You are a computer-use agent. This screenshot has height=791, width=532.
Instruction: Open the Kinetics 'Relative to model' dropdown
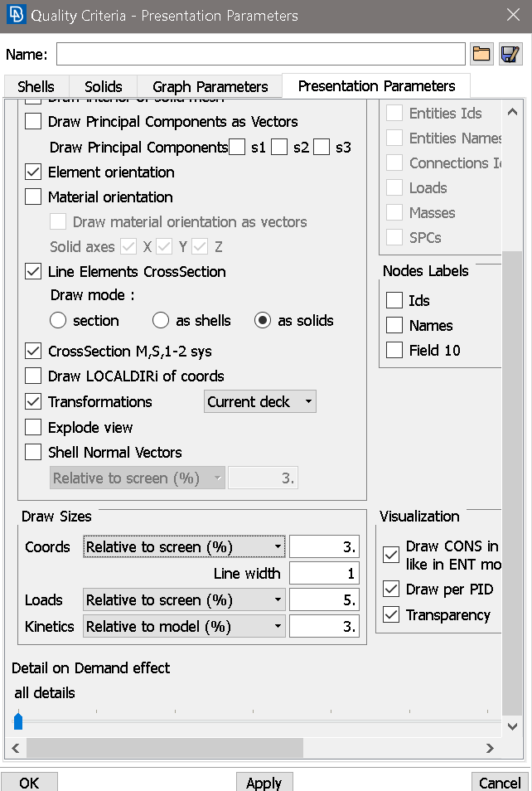[x=184, y=626]
